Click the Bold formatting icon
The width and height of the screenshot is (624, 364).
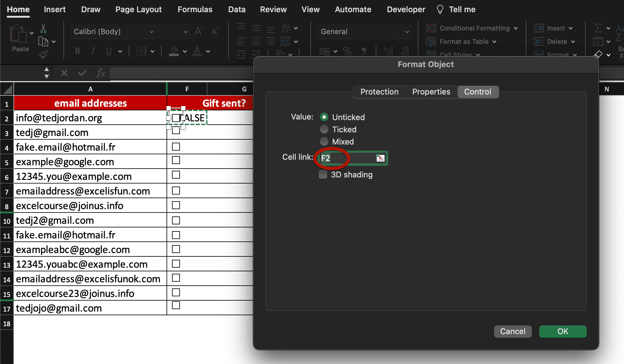(77, 51)
